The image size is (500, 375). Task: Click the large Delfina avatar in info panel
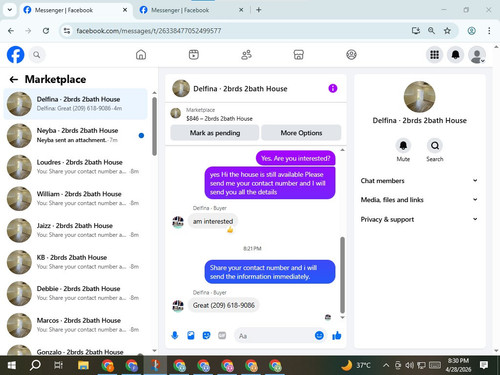tap(419, 97)
